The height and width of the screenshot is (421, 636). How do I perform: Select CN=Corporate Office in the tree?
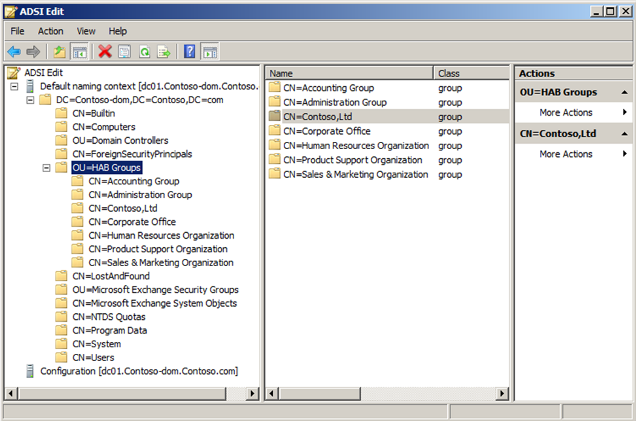click(x=132, y=222)
